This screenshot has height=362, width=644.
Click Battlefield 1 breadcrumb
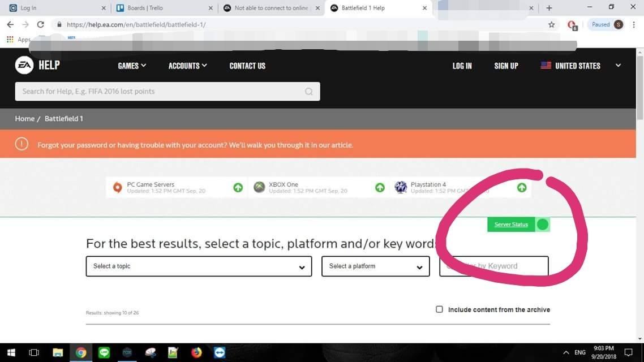point(63,119)
